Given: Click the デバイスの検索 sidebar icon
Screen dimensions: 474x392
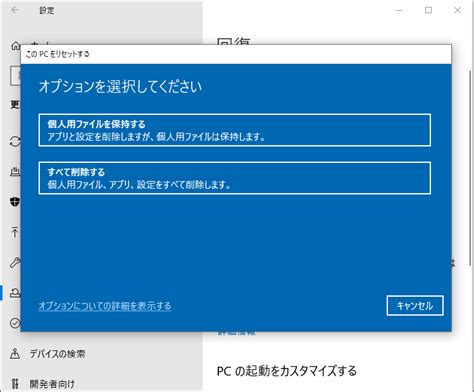Looking at the screenshot, I should click(15, 353).
